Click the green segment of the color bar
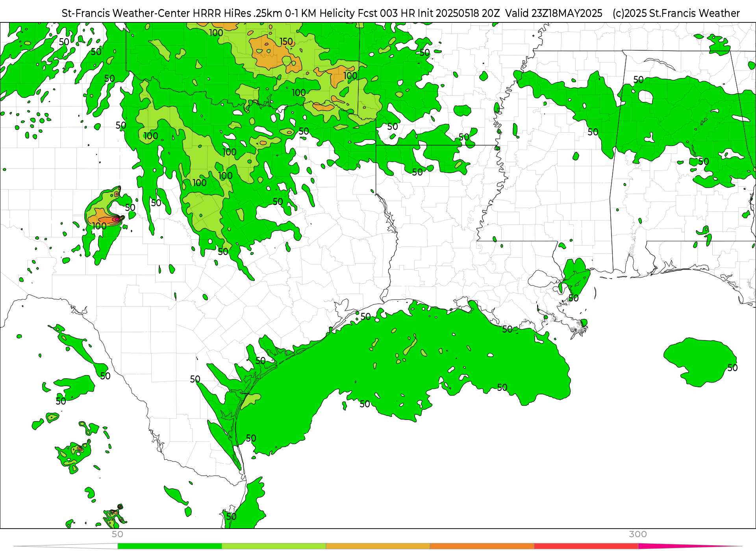This screenshot has width=756, height=551. (x=170, y=546)
